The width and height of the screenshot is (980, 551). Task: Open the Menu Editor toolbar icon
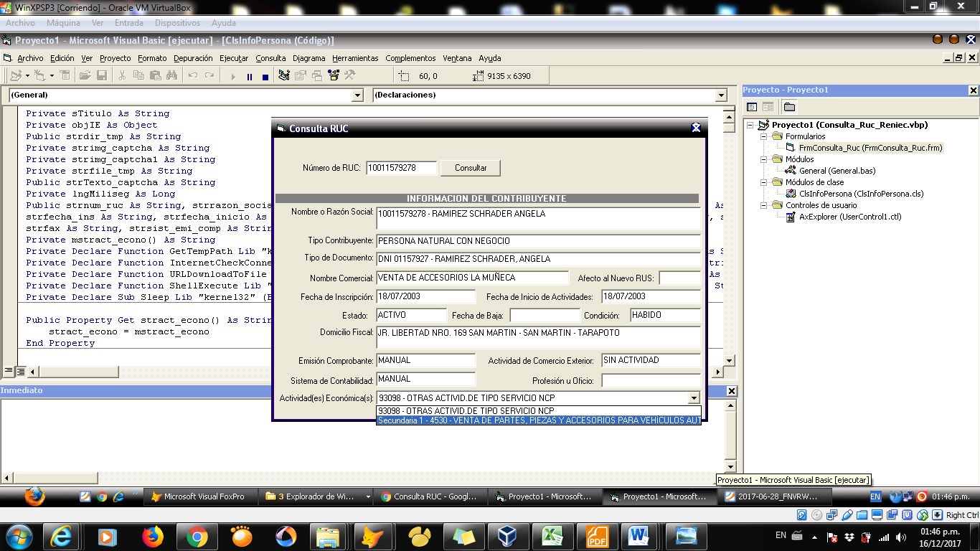tap(65, 75)
